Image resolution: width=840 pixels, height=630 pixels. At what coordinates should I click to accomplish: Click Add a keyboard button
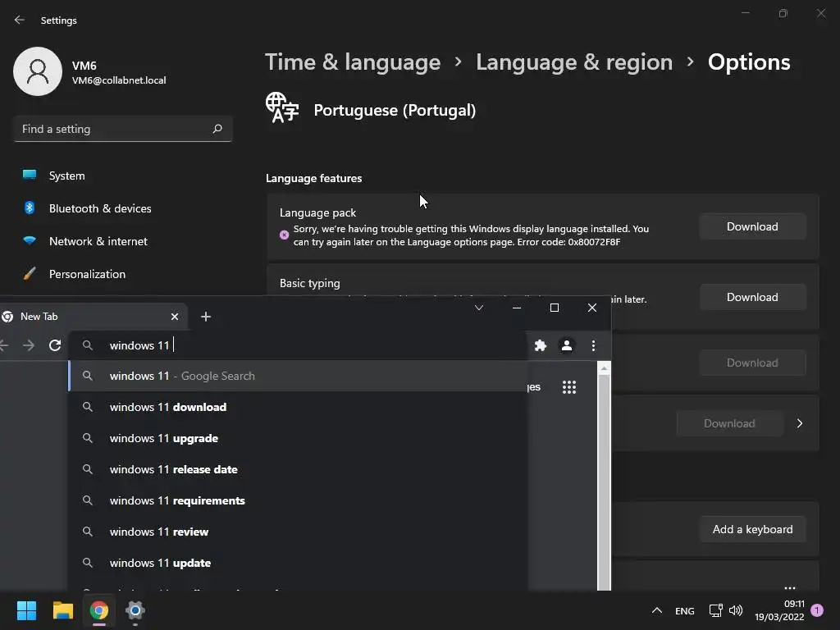tap(752, 529)
